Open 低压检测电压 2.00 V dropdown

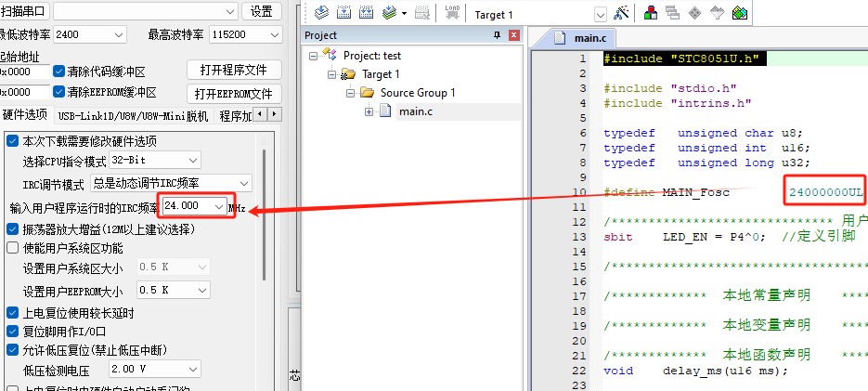click(155, 369)
